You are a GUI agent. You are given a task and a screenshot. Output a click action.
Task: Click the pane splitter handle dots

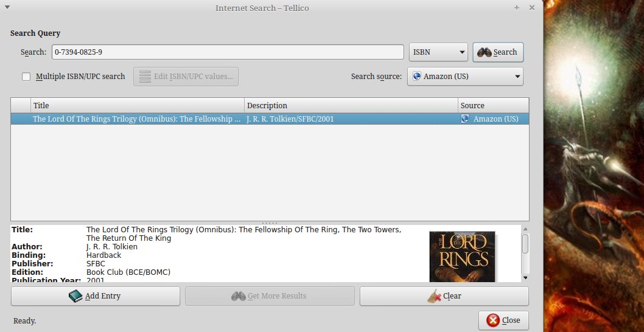(270, 223)
